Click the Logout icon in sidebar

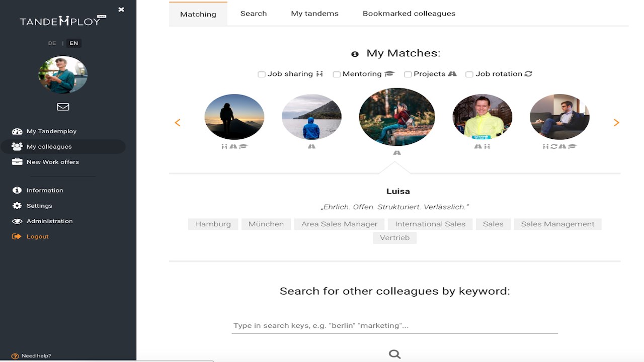[17, 236]
